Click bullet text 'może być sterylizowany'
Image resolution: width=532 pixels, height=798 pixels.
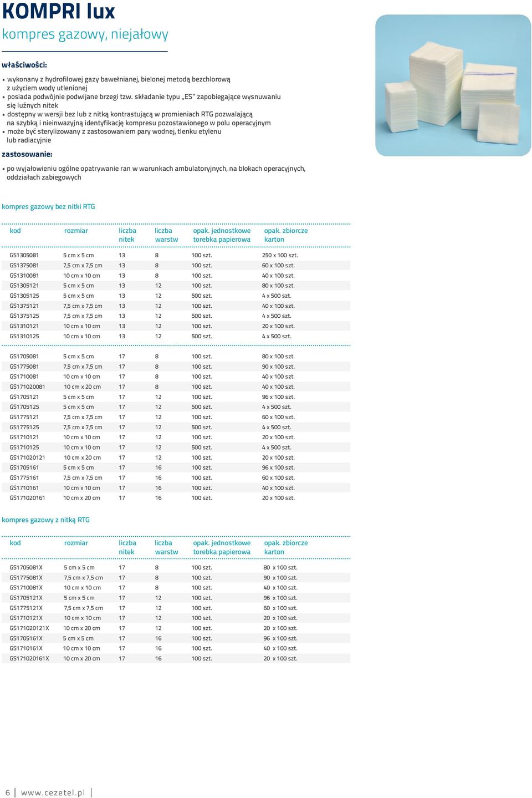pyautogui.click(x=114, y=136)
